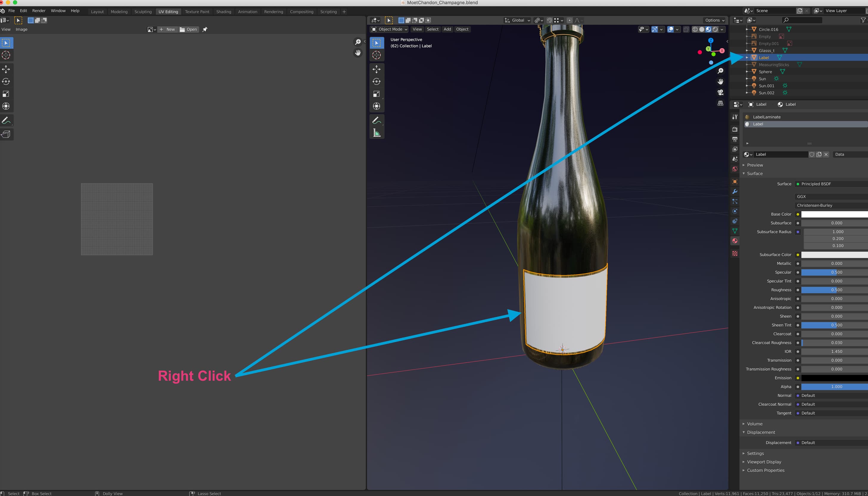The height and width of the screenshot is (496, 868).
Task: Toggle viewport gizmos display
Action: pos(654,29)
